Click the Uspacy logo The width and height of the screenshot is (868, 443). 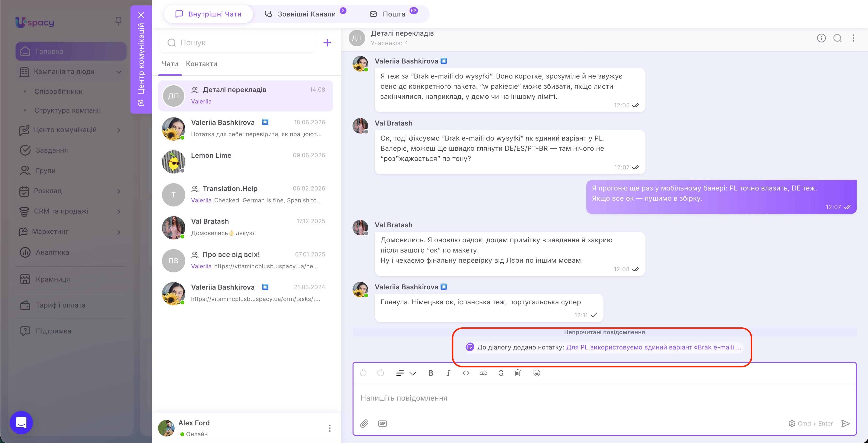(35, 22)
